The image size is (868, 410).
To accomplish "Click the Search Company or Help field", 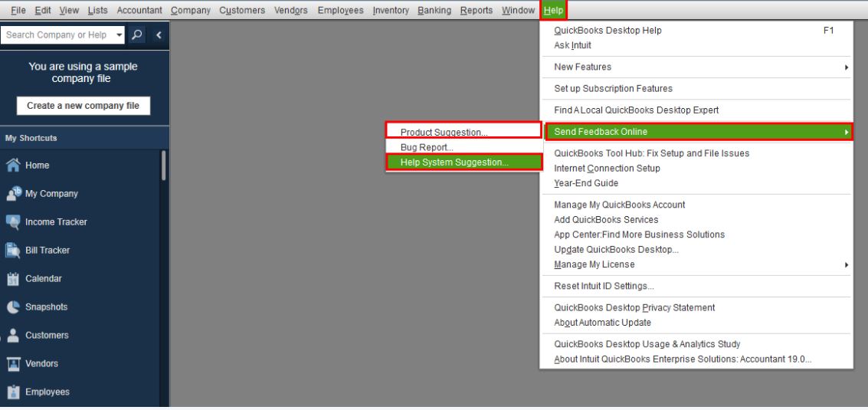I will click(57, 35).
